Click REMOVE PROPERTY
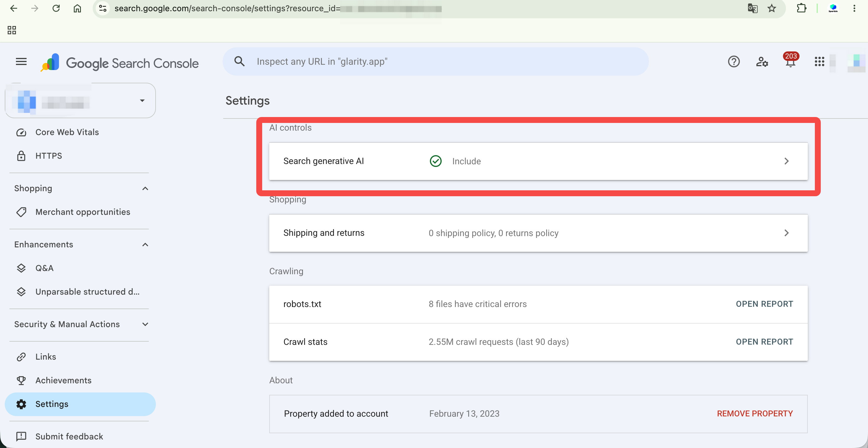The image size is (868, 448). 755,414
